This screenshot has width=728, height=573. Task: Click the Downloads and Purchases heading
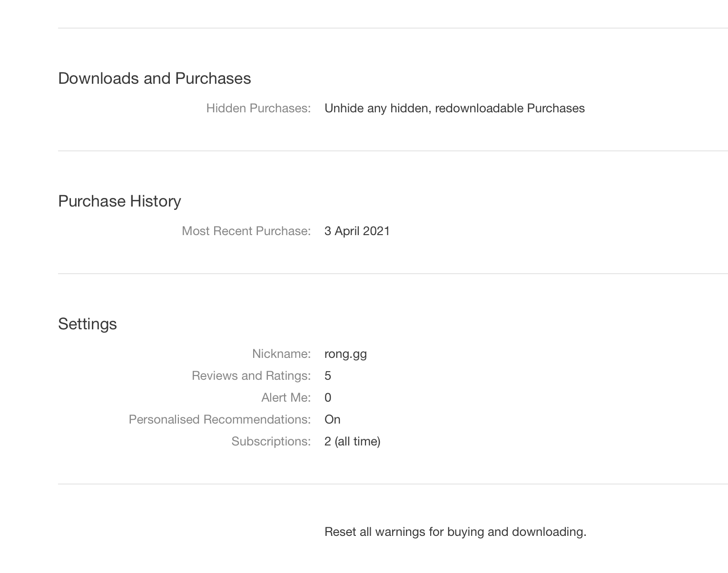pos(154,79)
